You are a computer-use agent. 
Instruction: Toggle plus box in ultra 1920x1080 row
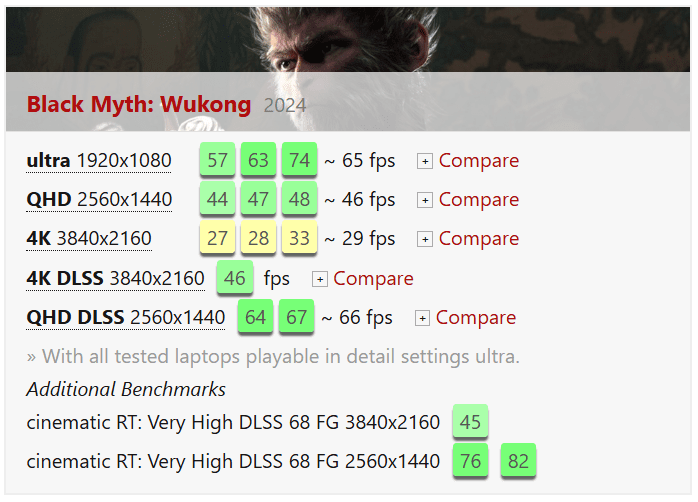click(x=425, y=161)
